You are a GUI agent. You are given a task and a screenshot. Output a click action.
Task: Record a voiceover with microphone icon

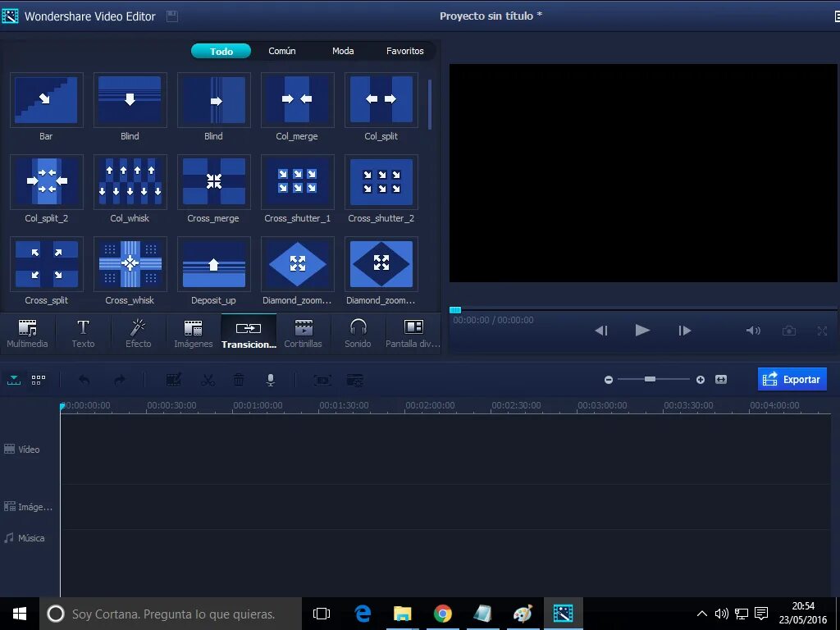pos(271,380)
